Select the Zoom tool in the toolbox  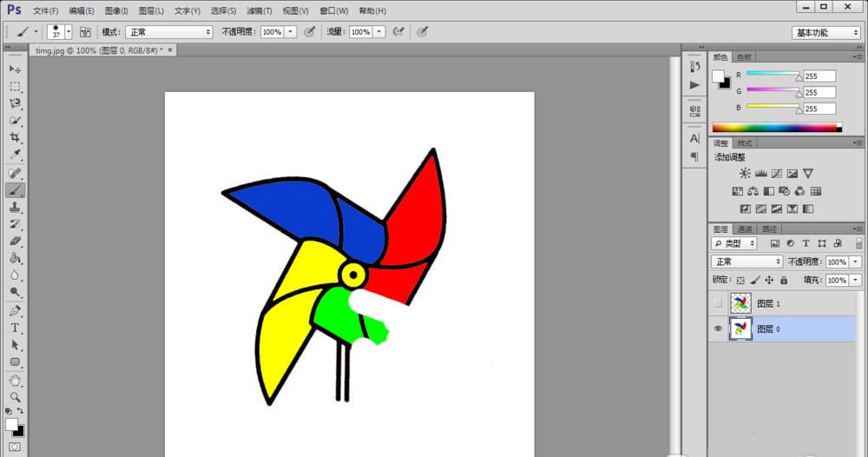[15, 396]
